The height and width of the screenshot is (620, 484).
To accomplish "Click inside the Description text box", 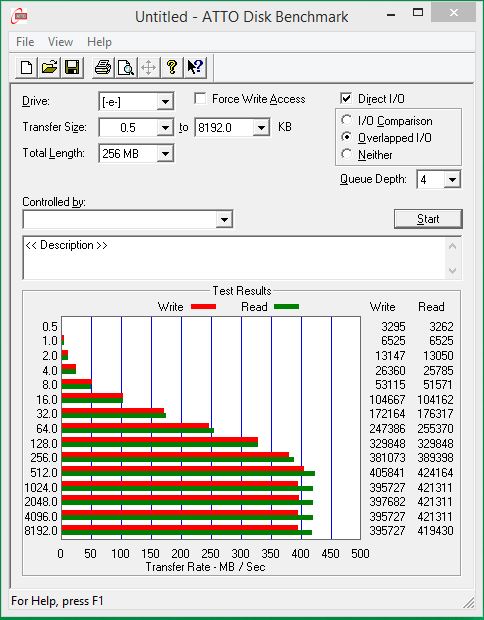I will [x=235, y=258].
